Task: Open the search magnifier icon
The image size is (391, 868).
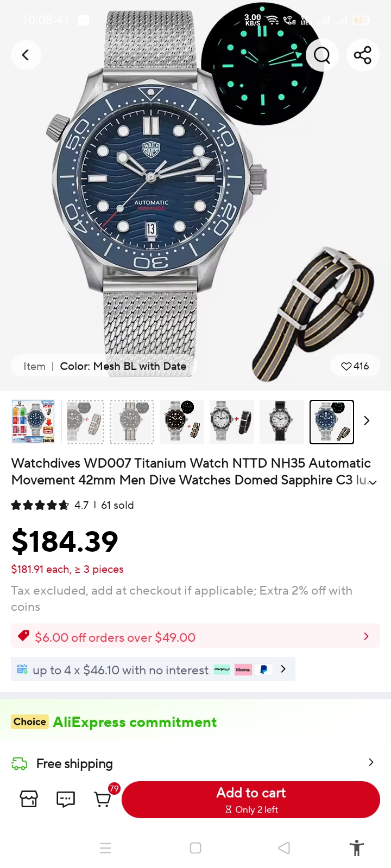Action: pos(322,55)
